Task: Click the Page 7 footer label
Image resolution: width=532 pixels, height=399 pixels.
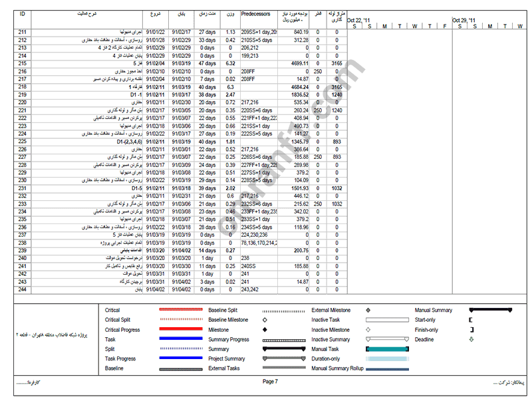Action: pos(270,382)
